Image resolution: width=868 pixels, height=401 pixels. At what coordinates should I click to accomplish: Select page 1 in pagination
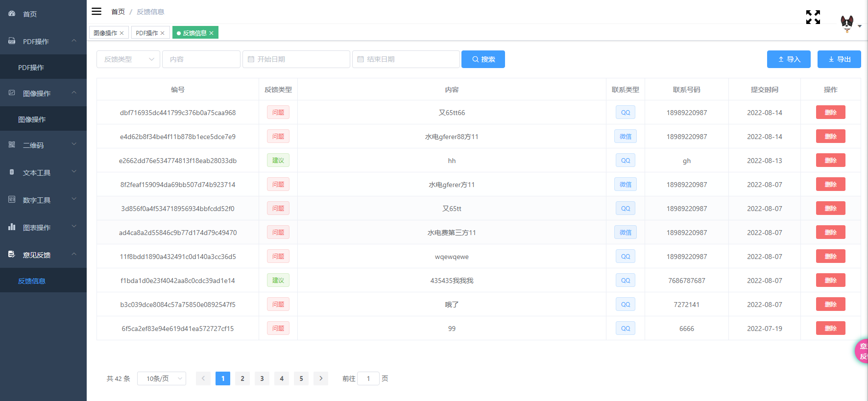[x=223, y=378]
